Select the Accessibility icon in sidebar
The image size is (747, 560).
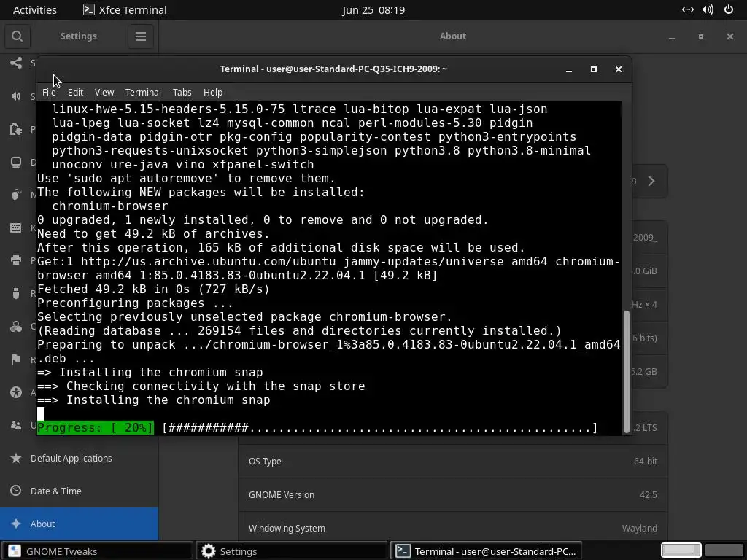tap(16, 392)
